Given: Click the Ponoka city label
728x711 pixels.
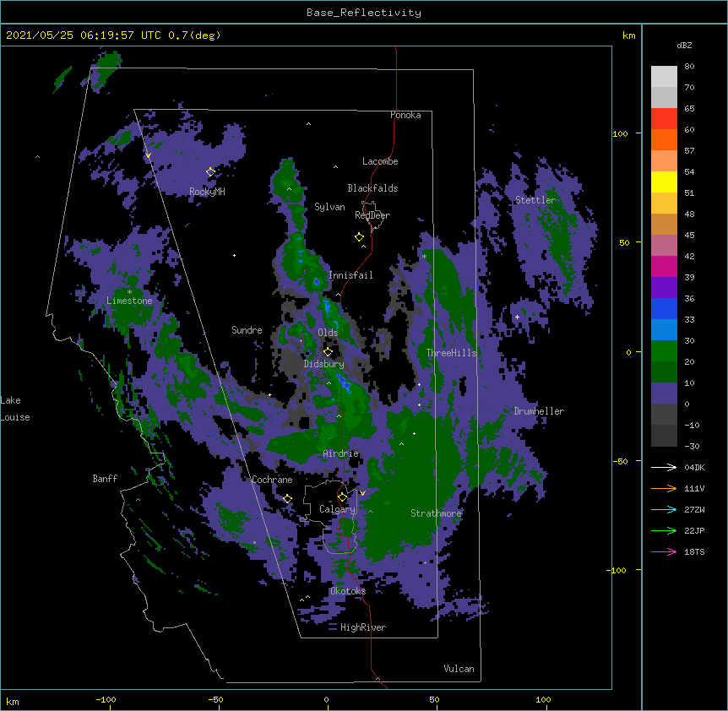Looking at the screenshot, I should pos(405,115).
